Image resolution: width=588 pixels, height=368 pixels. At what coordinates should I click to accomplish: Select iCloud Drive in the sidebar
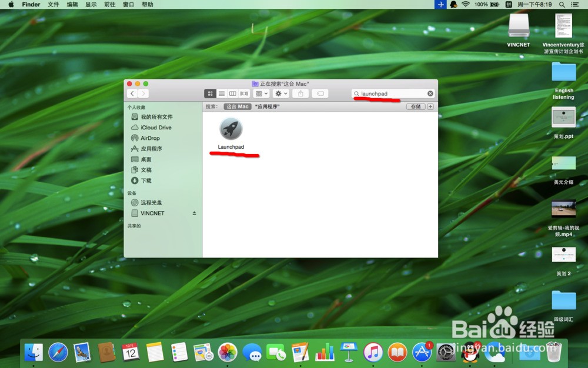coord(163,128)
